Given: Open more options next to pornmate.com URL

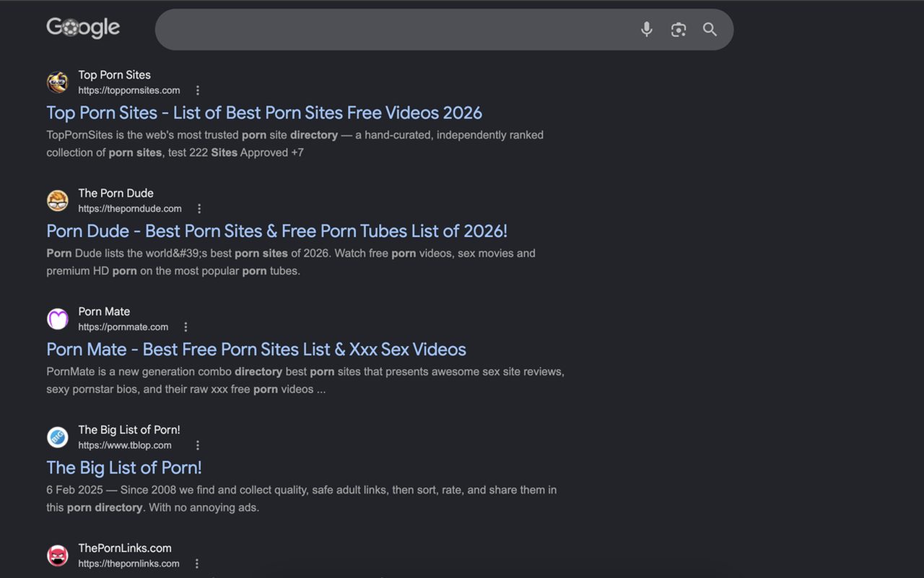Looking at the screenshot, I should click(x=186, y=327).
